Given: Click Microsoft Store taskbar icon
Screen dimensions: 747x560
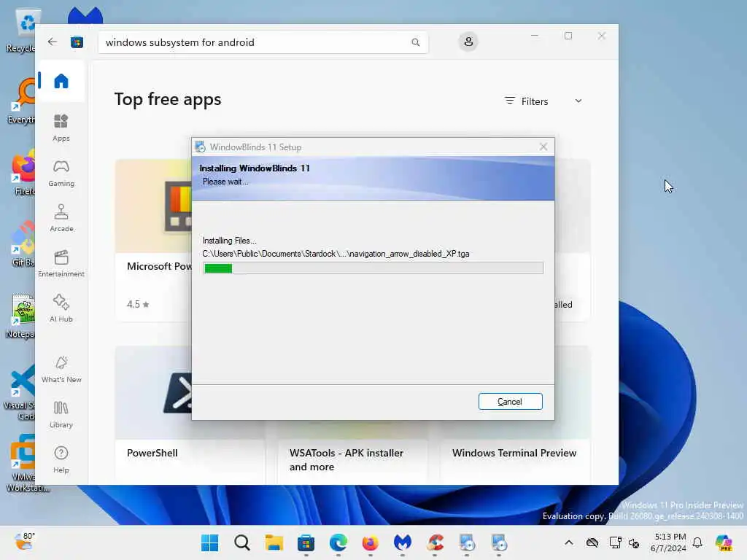Looking at the screenshot, I should click(306, 542).
